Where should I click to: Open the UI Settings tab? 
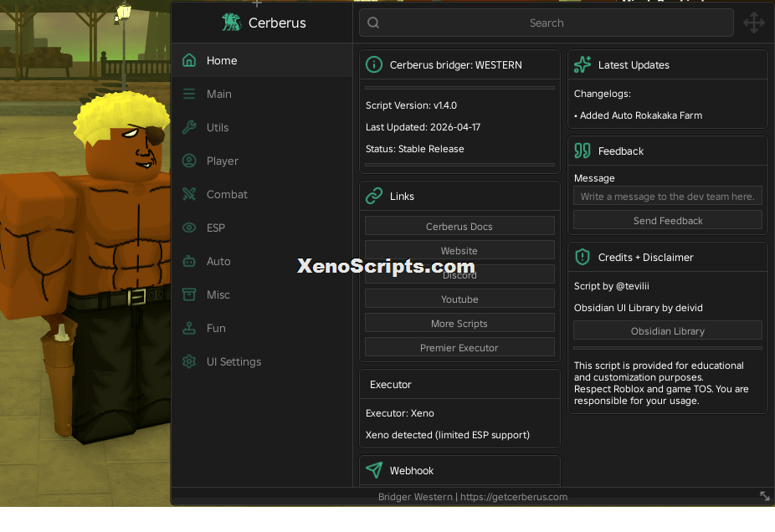(x=262, y=361)
